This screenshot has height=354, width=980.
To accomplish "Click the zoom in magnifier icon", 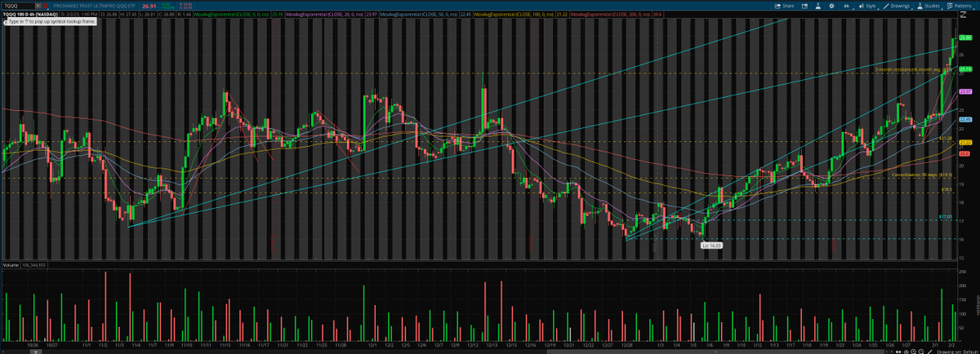I will (913, 352).
